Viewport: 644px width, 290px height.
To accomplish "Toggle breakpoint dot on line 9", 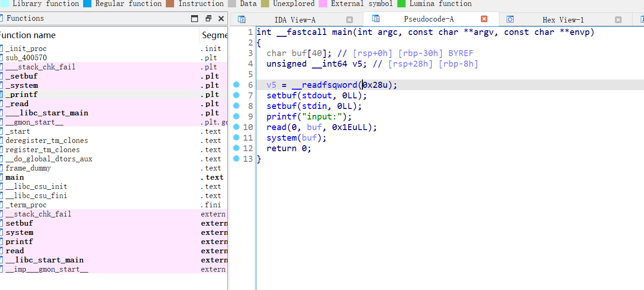I will pos(236,116).
